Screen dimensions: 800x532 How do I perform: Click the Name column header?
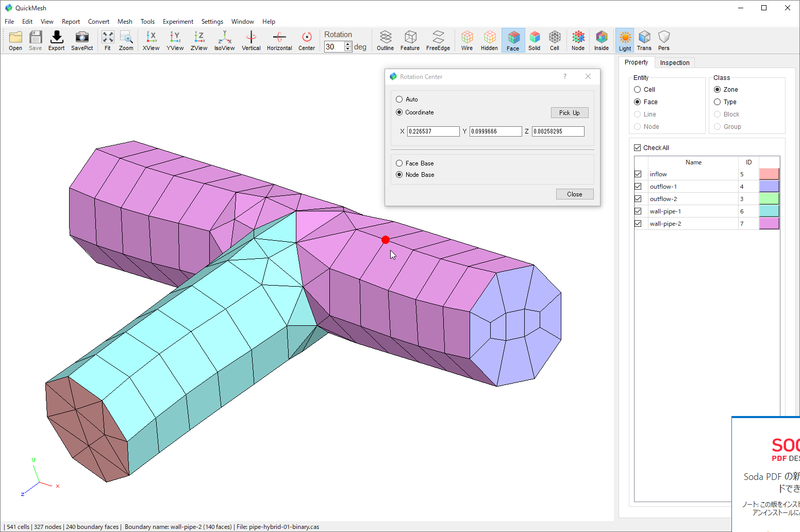[693, 162]
